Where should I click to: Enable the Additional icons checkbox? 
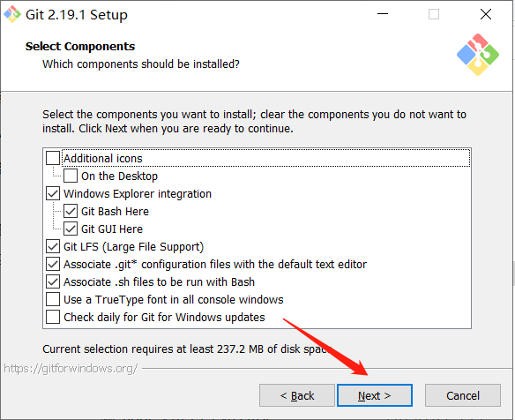pos(53,158)
